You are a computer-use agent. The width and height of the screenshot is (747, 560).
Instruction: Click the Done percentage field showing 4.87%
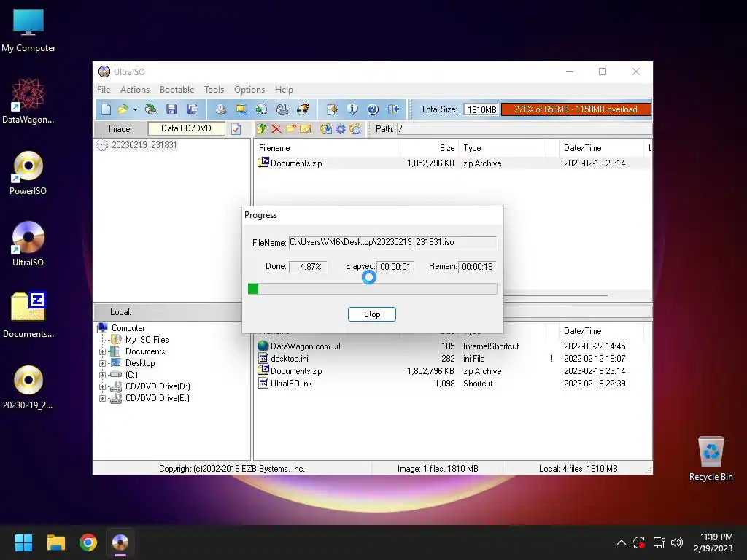coord(310,267)
